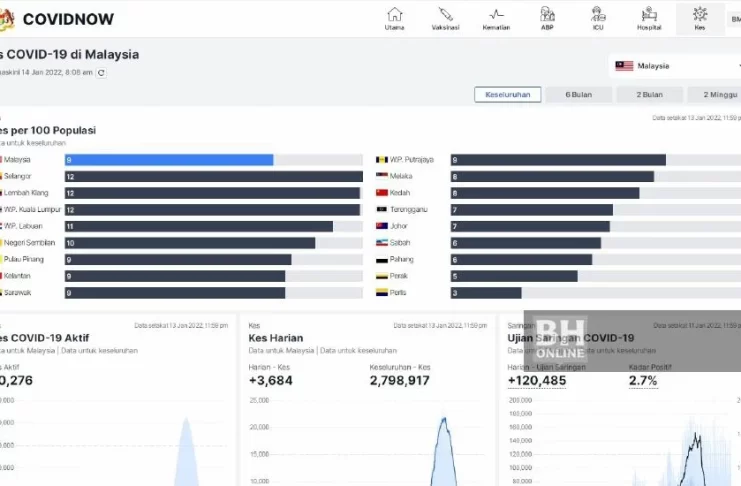Click the COVIDNOW logo

click(x=58, y=19)
